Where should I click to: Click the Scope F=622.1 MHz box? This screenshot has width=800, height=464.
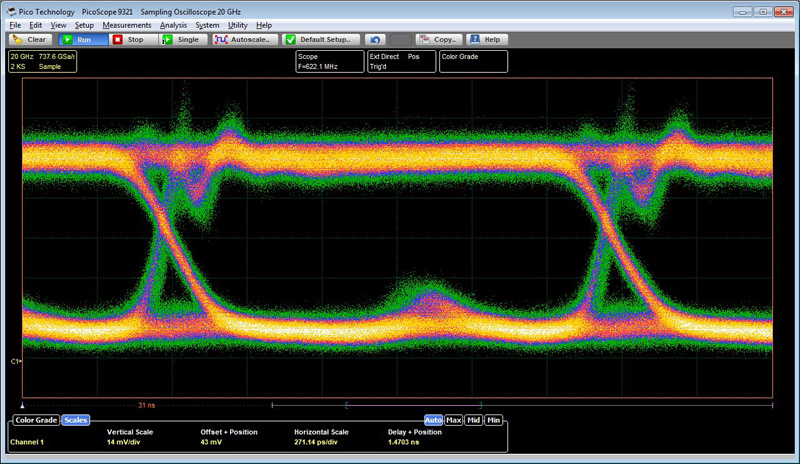coord(330,61)
